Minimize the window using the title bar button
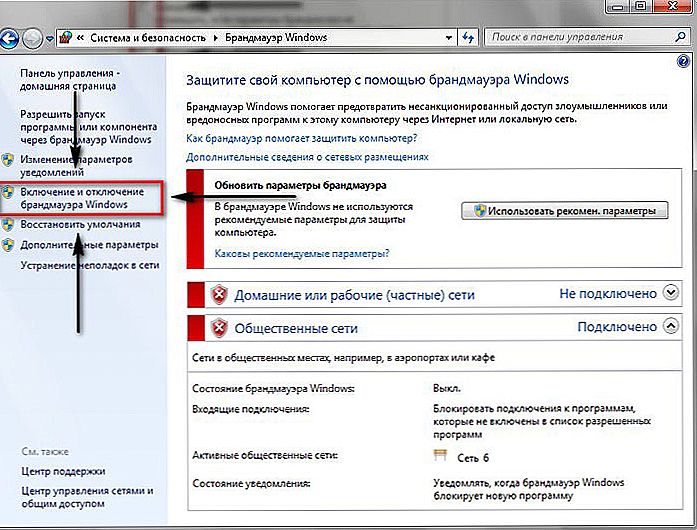The width and height of the screenshot is (697, 530). pos(618,6)
